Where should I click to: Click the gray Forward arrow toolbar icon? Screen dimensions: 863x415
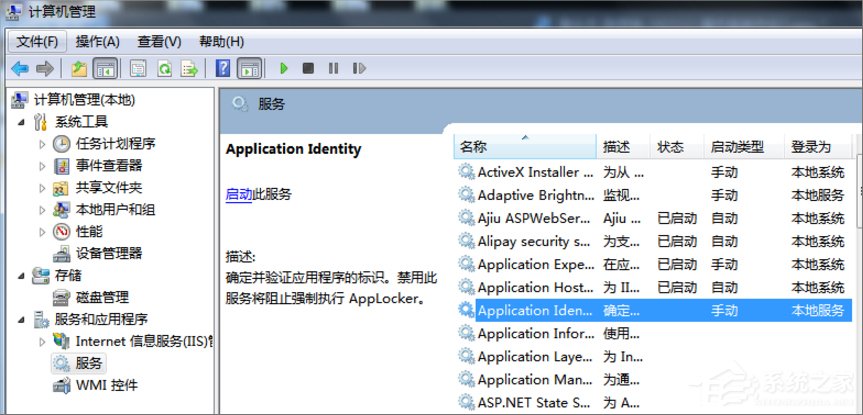click(45, 69)
